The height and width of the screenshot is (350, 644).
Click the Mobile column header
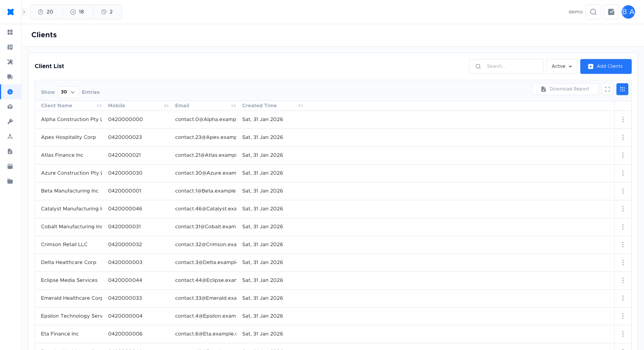pyautogui.click(x=117, y=106)
